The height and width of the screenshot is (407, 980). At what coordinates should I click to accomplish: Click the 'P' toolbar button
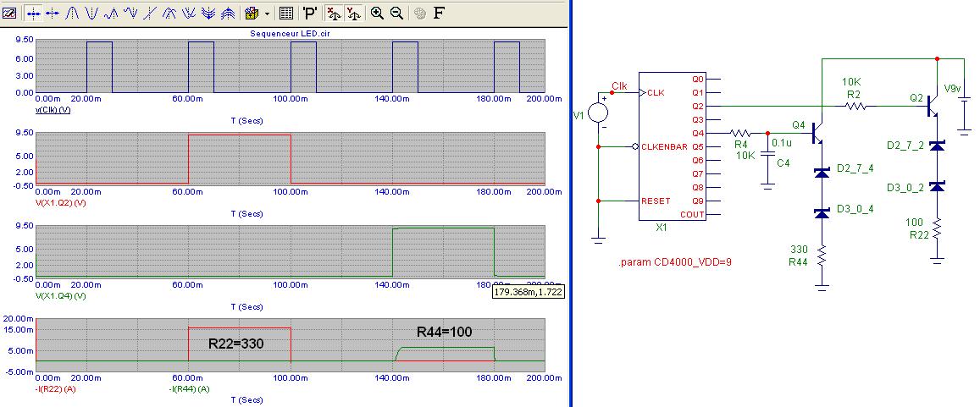(x=310, y=13)
